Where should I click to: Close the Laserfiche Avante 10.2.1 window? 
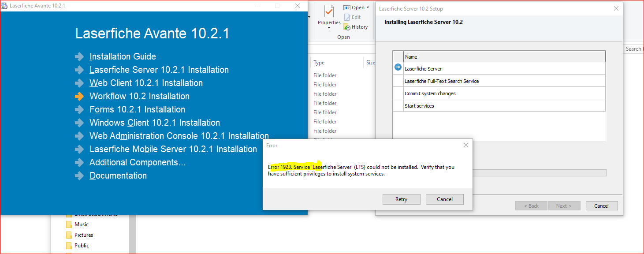(298, 6)
